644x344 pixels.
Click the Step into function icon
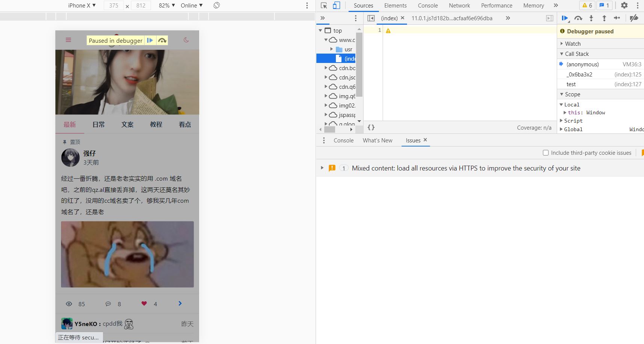click(x=591, y=18)
